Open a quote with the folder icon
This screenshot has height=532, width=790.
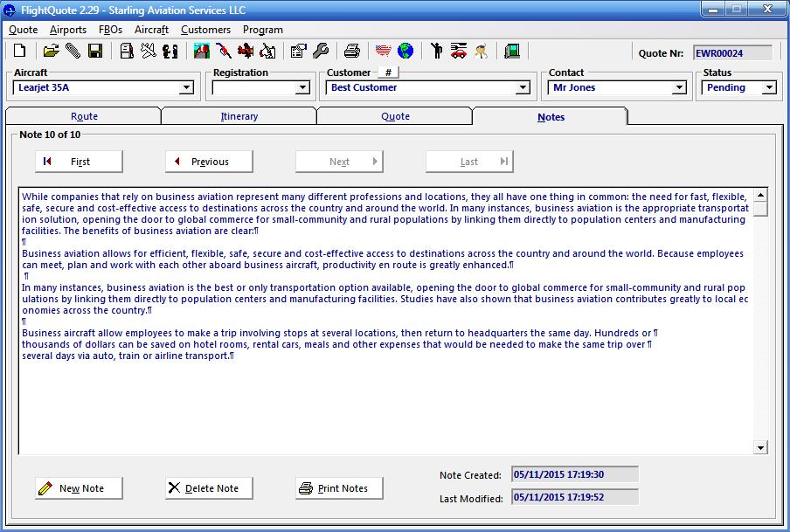pyautogui.click(x=51, y=52)
